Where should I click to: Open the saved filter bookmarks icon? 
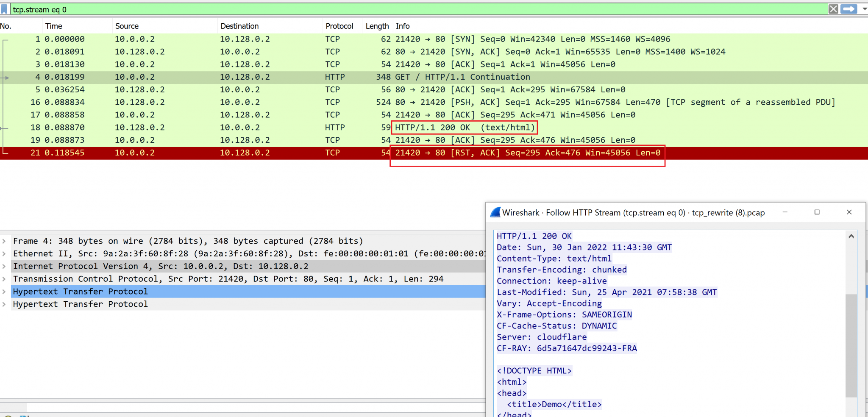point(5,9)
